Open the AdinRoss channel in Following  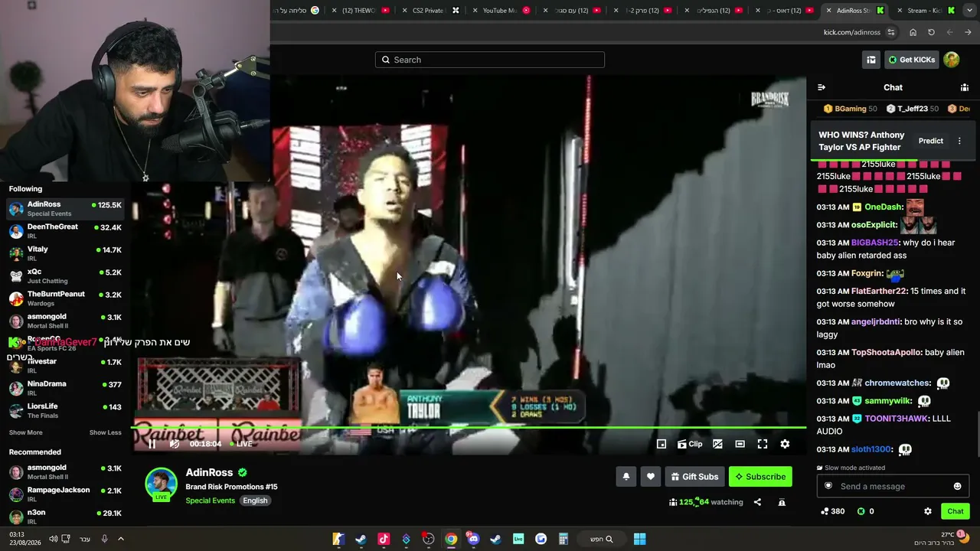66,208
